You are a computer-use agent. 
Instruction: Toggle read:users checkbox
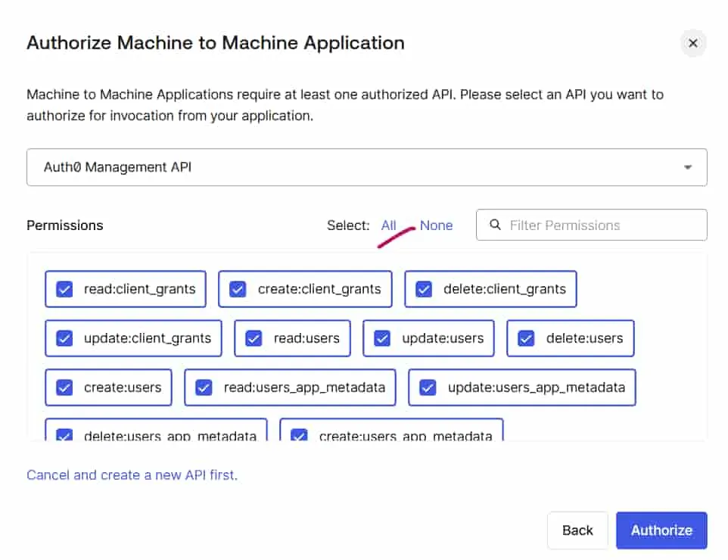[254, 338]
